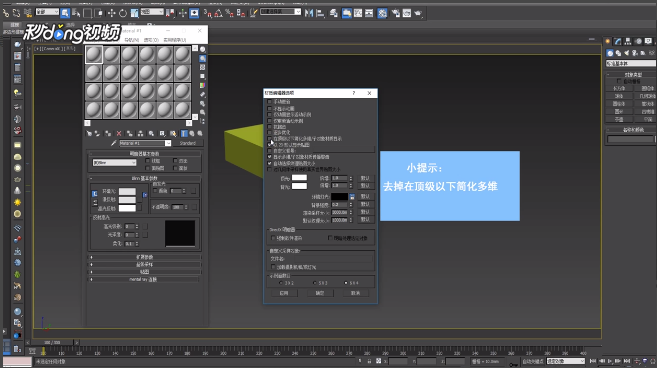
Task: Expand the 贴图 rollout
Action: coord(145,272)
